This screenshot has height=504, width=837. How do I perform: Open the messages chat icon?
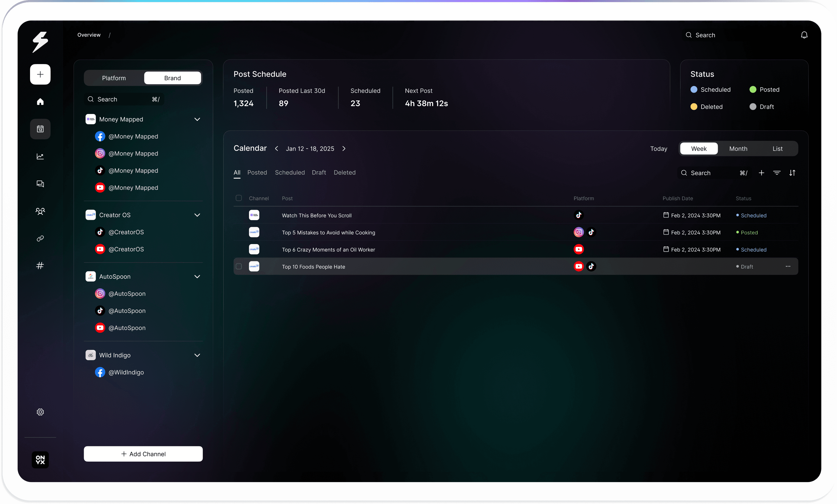click(40, 183)
